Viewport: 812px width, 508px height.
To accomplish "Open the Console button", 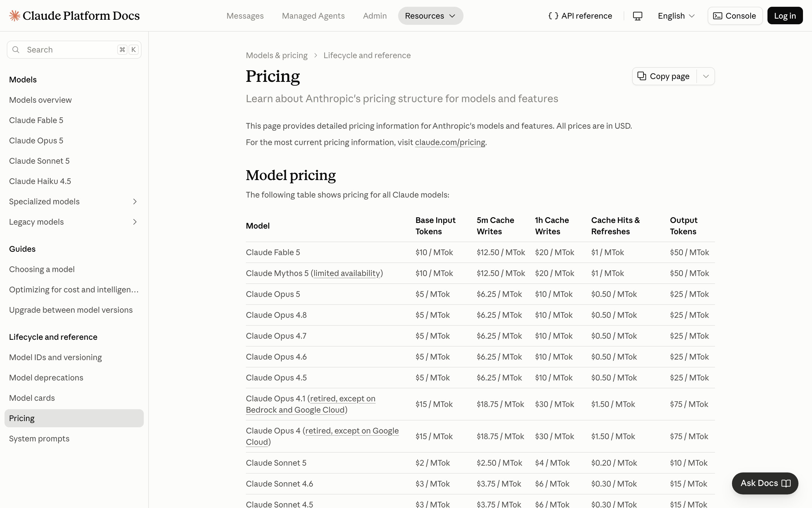I will point(735,16).
